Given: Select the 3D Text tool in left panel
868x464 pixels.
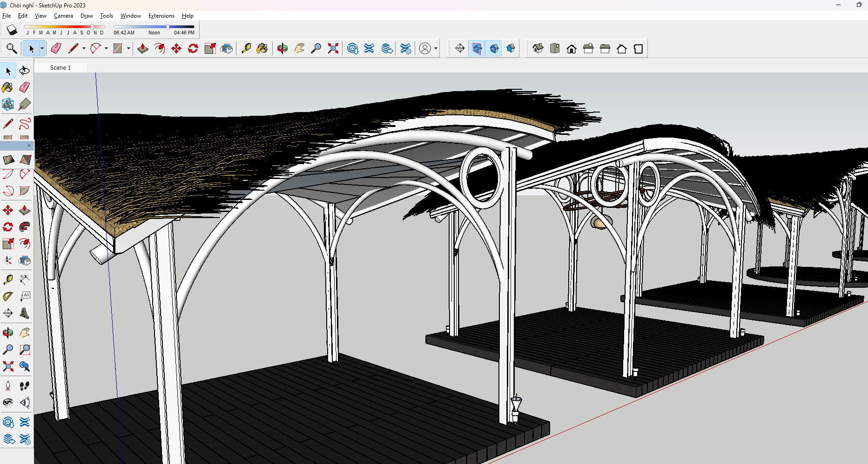Looking at the screenshot, I should coord(25,313).
